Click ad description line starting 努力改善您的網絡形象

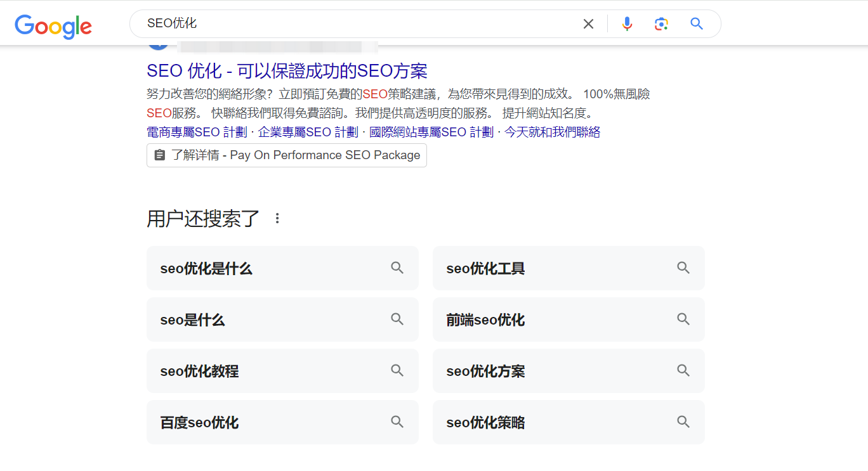[398, 94]
